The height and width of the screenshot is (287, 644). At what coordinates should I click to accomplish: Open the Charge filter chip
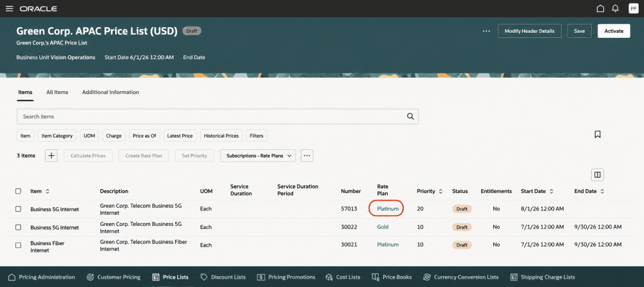click(114, 136)
